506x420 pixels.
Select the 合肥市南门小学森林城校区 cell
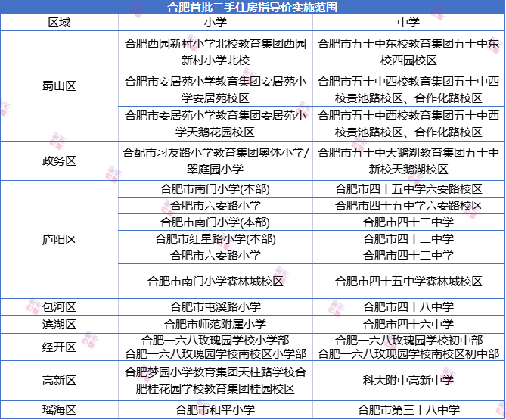(216, 282)
